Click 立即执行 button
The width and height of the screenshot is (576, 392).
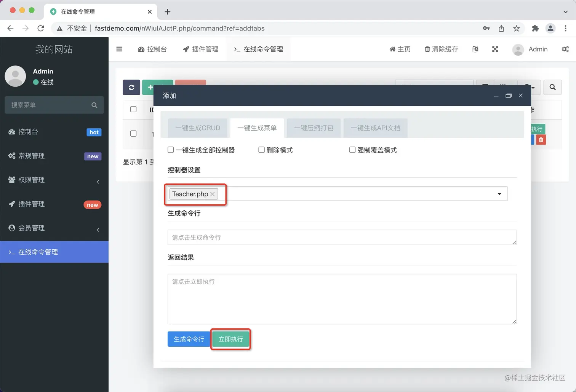coord(230,339)
